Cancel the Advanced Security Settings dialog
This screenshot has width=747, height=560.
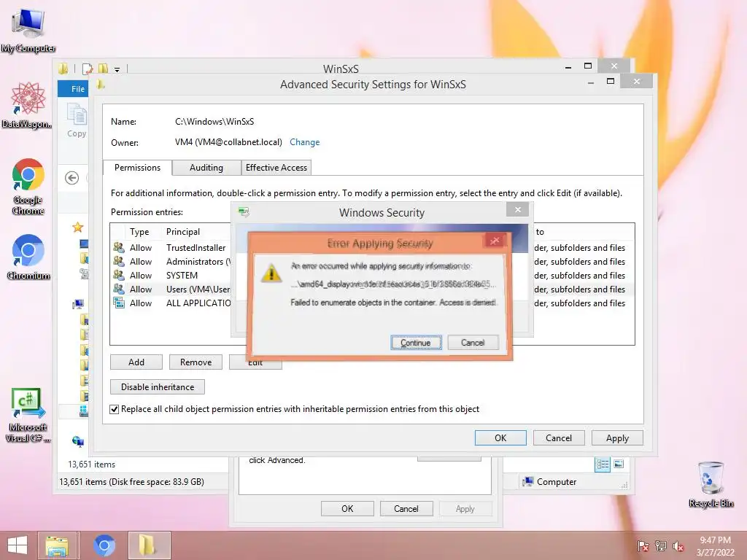coord(558,437)
